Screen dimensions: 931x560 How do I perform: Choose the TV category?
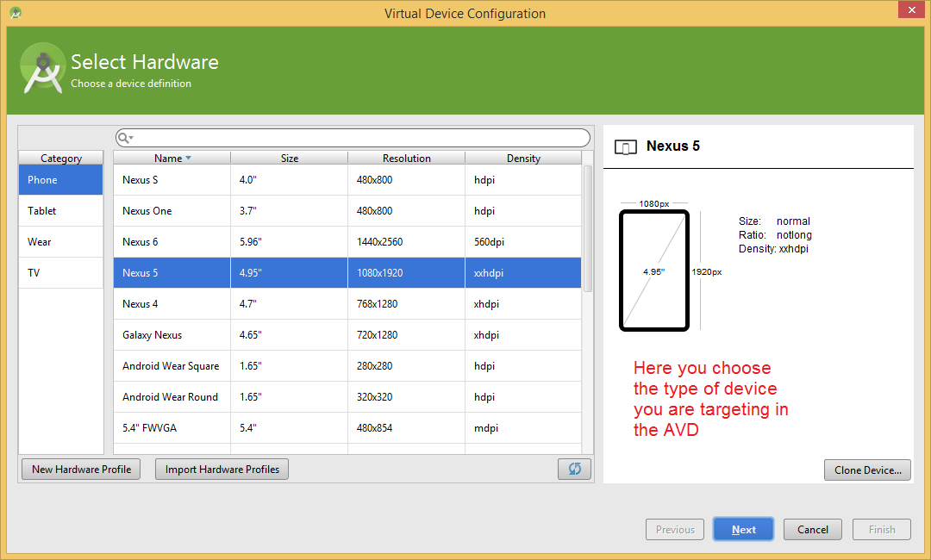coord(60,273)
